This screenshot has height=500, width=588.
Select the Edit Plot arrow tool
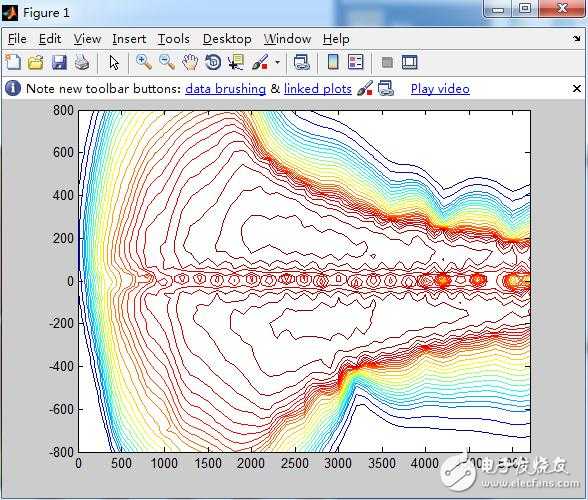click(x=114, y=62)
